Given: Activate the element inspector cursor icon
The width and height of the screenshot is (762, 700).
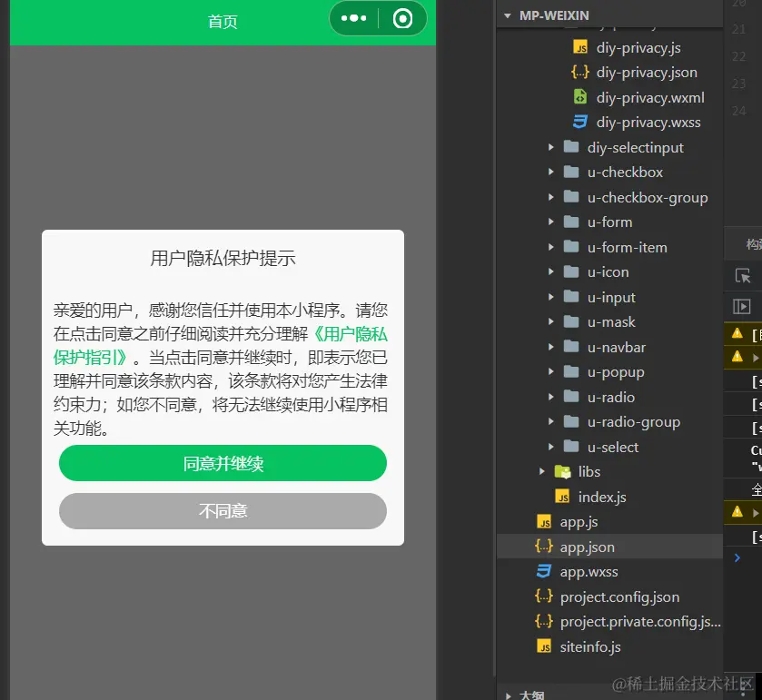Looking at the screenshot, I should (743, 275).
